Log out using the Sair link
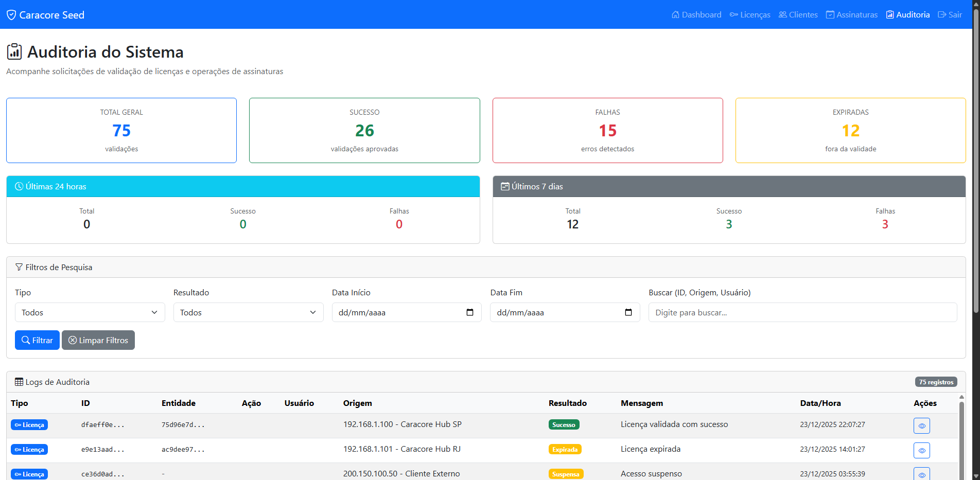 [950, 15]
